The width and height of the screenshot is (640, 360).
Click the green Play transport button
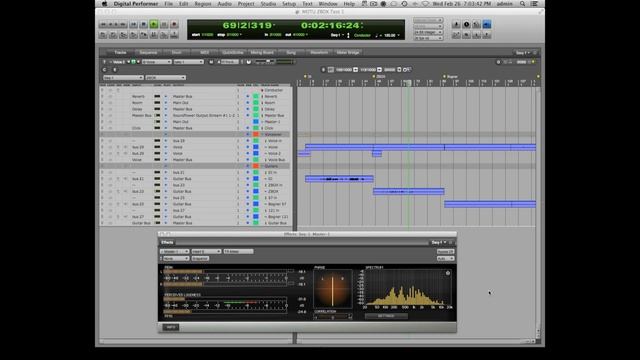coord(153,24)
